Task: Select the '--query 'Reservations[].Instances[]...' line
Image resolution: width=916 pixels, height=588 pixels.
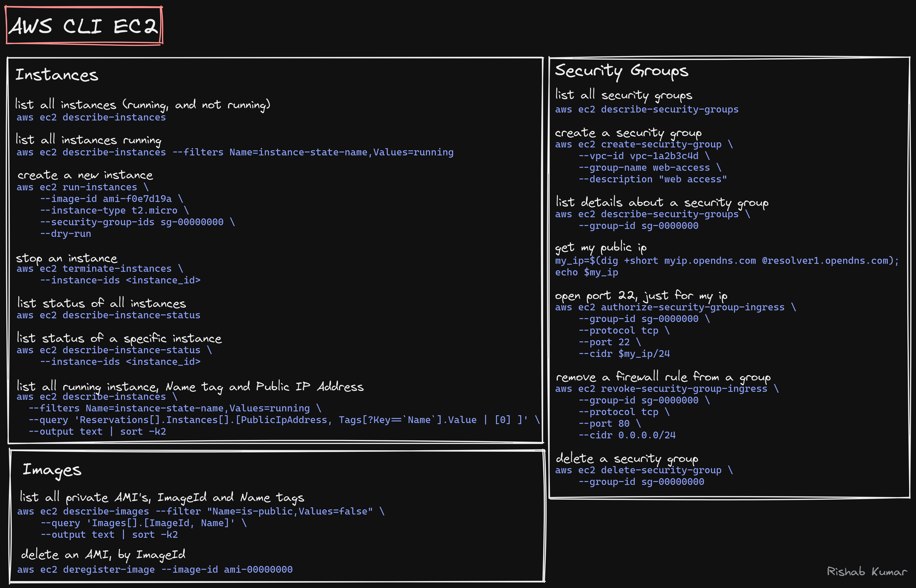Action: click(x=285, y=420)
